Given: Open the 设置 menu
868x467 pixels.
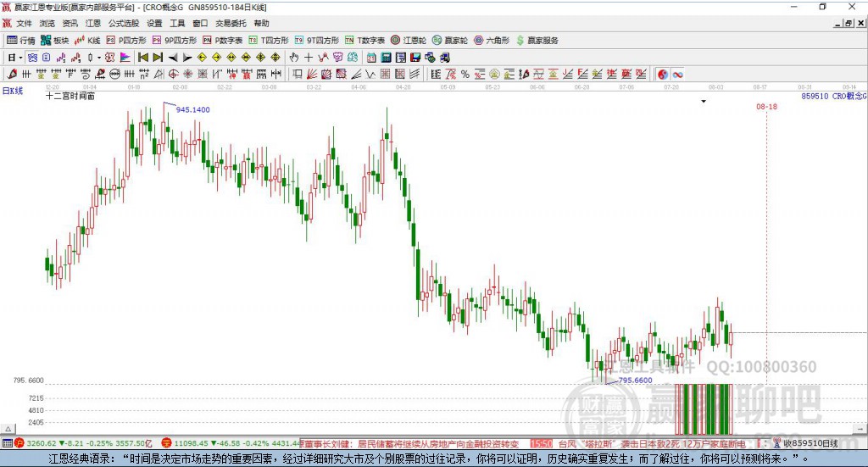Looking at the screenshot, I should click(x=154, y=23).
